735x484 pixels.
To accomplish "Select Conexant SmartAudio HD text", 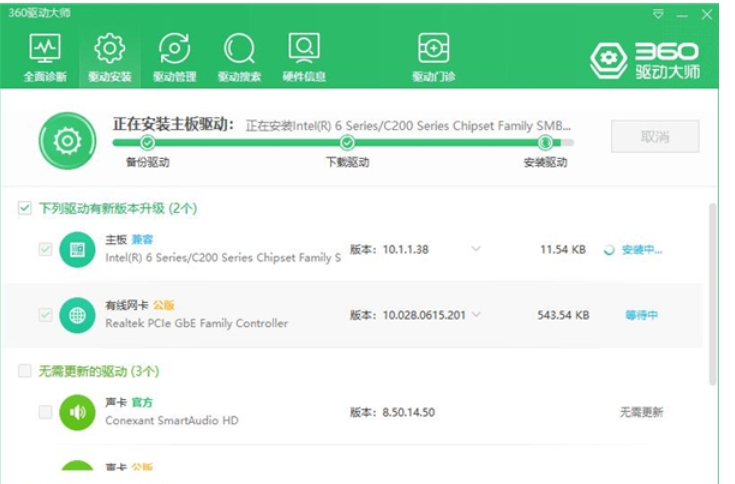I will coord(172,420).
